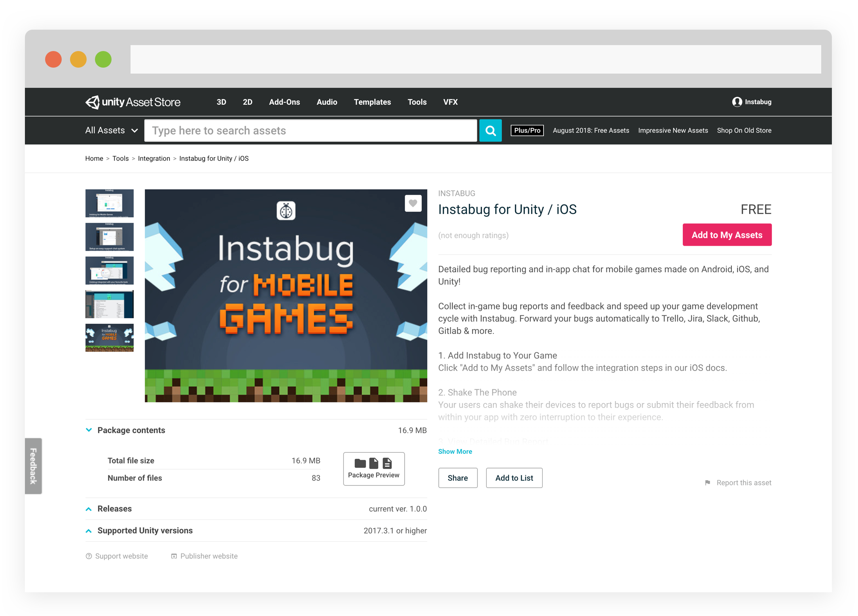Click the green window maximize dot
Viewport: 858px width, 616px height.
tap(103, 59)
